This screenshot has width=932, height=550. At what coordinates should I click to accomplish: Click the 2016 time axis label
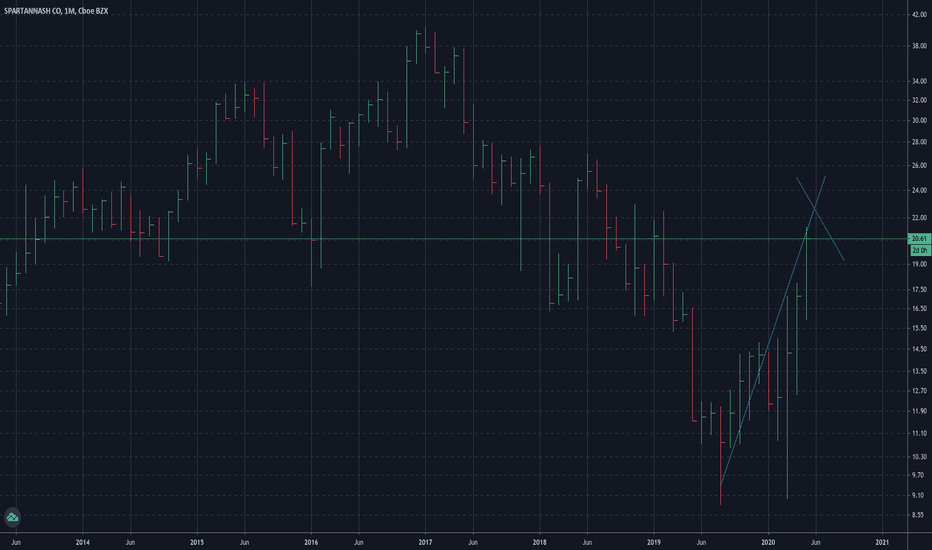coord(311,542)
